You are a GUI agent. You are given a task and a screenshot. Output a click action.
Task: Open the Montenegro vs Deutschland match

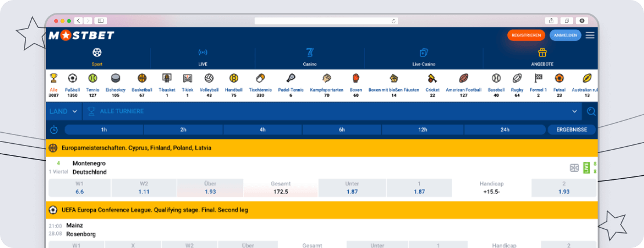coord(90,168)
